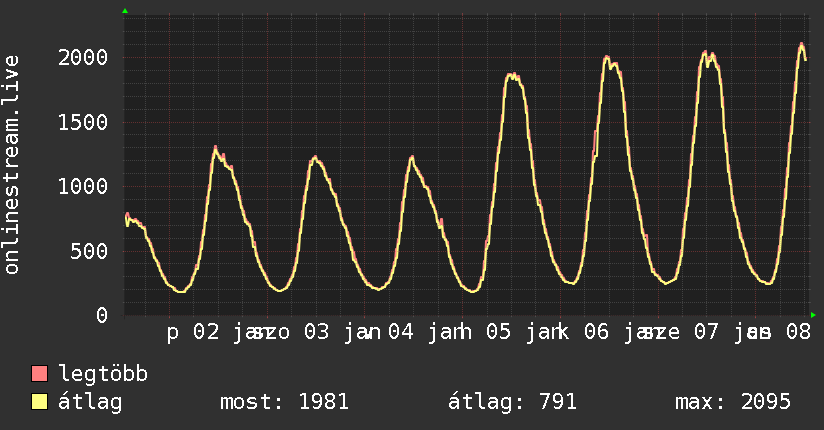Screen dimensions: 824x430
Task: Click the '08' date label on x-axis
Action: click(x=799, y=332)
